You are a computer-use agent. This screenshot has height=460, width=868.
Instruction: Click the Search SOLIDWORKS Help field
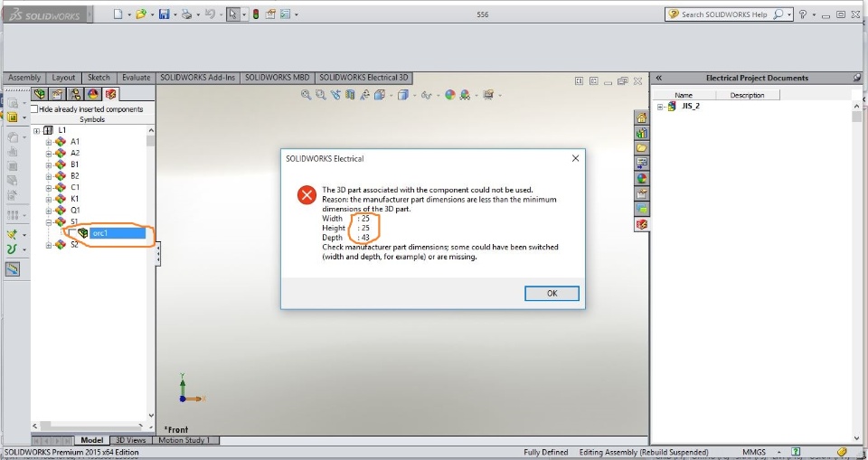725,14
